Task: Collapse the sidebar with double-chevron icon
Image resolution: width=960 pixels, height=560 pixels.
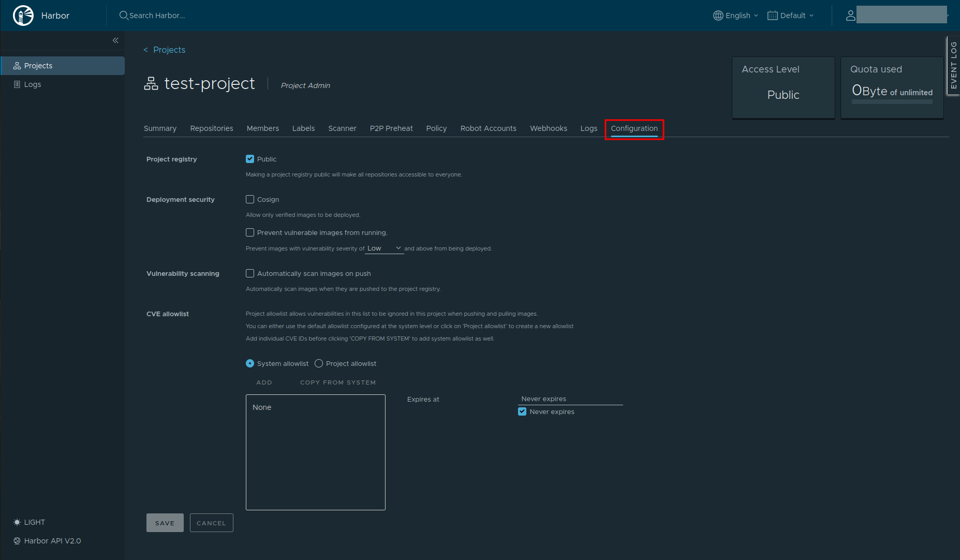Action: pos(115,40)
